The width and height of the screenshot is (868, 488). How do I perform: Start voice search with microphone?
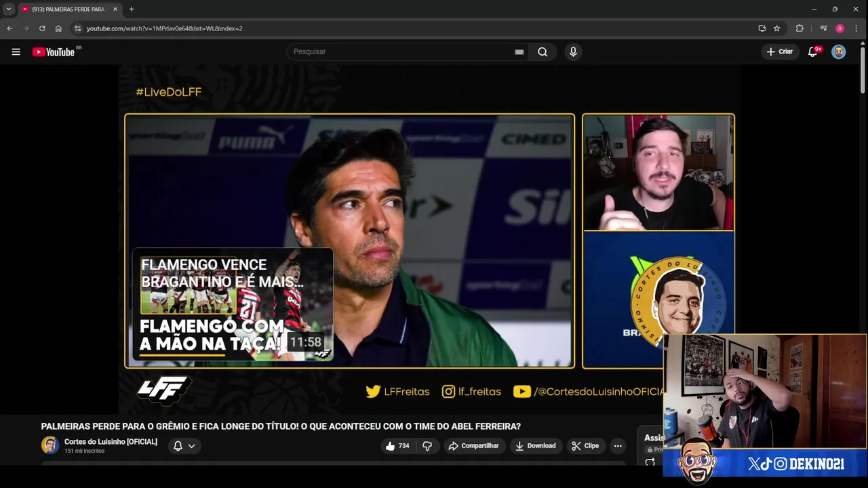click(x=573, y=52)
